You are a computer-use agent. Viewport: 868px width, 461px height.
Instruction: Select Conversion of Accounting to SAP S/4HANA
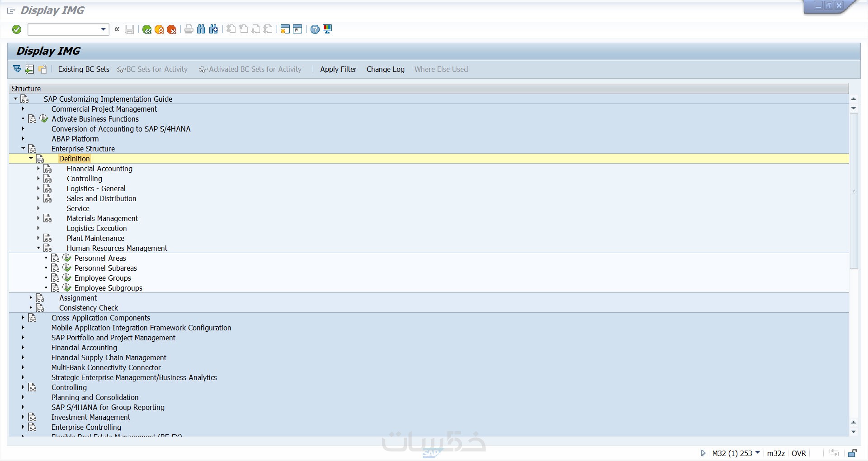[x=121, y=129]
